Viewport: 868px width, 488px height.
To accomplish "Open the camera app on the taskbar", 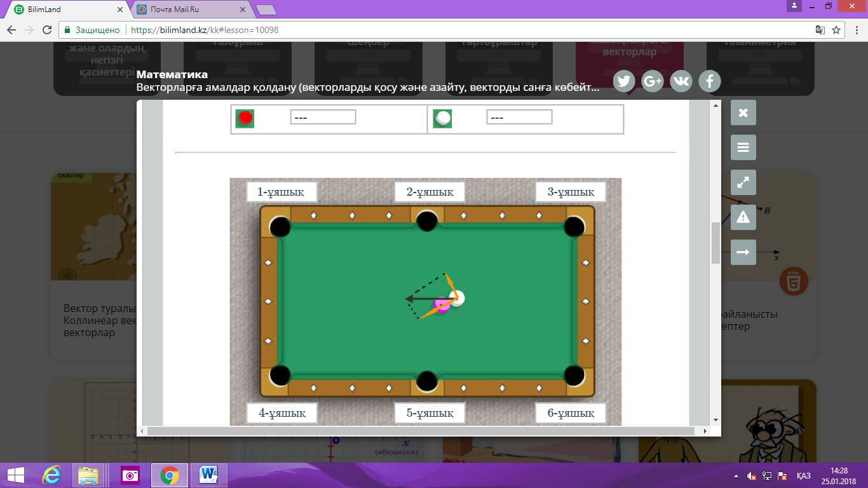I will pos(130,475).
